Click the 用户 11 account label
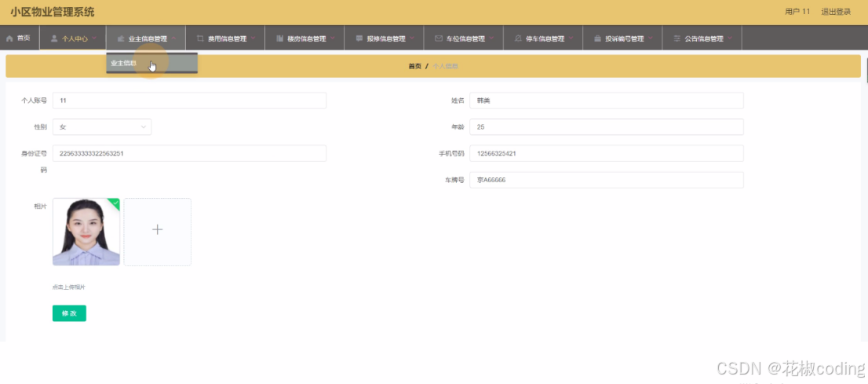 point(797,12)
